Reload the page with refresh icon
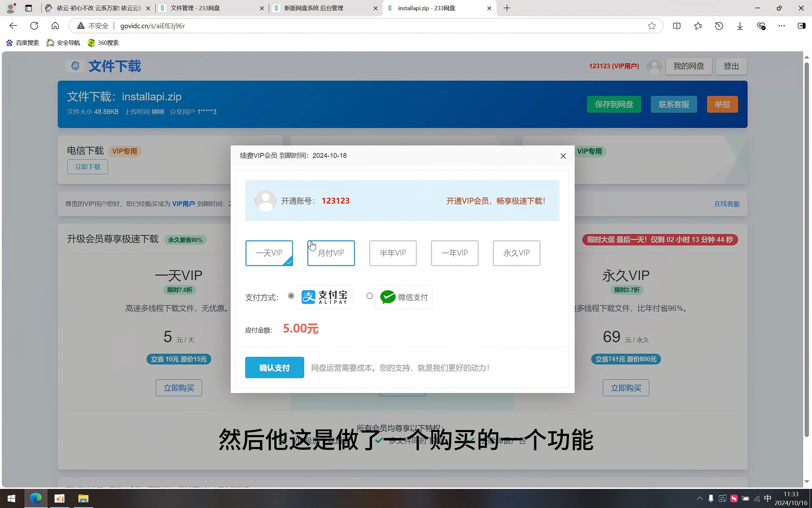 point(34,26)
